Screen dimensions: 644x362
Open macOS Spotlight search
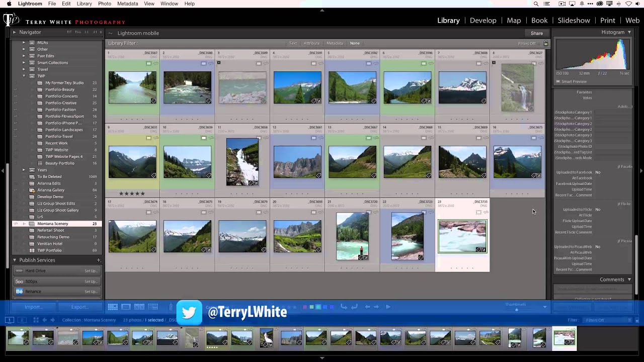(536, 4)
